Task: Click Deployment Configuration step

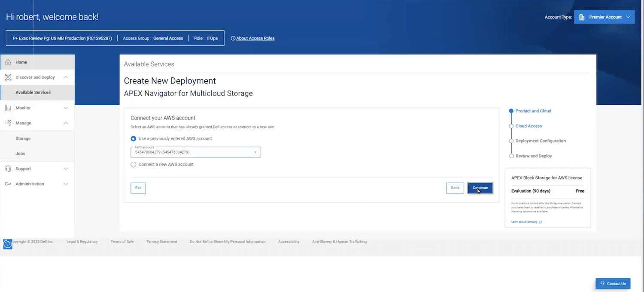Action: (x=541, y=141)
